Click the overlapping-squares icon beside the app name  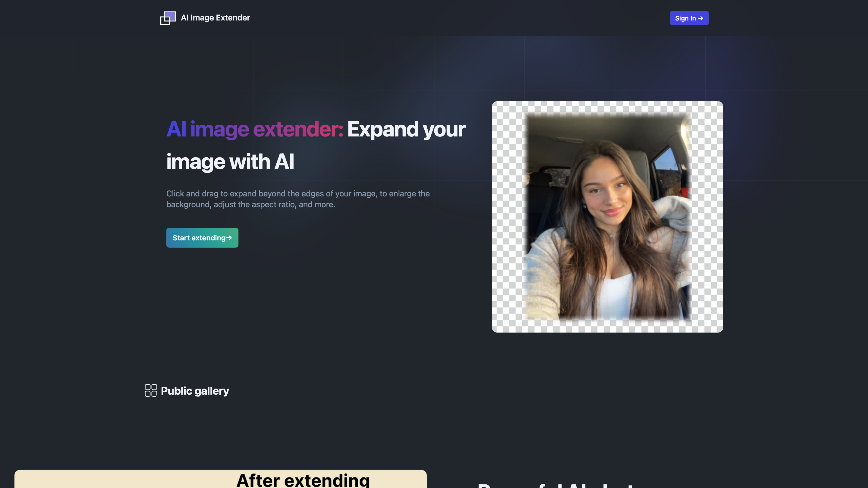coord(168,18)
